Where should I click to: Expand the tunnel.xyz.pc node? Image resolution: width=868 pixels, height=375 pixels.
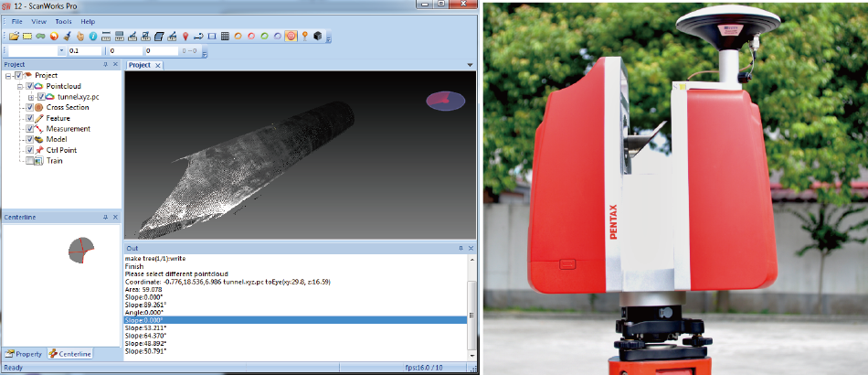click(x=31, y=97)
